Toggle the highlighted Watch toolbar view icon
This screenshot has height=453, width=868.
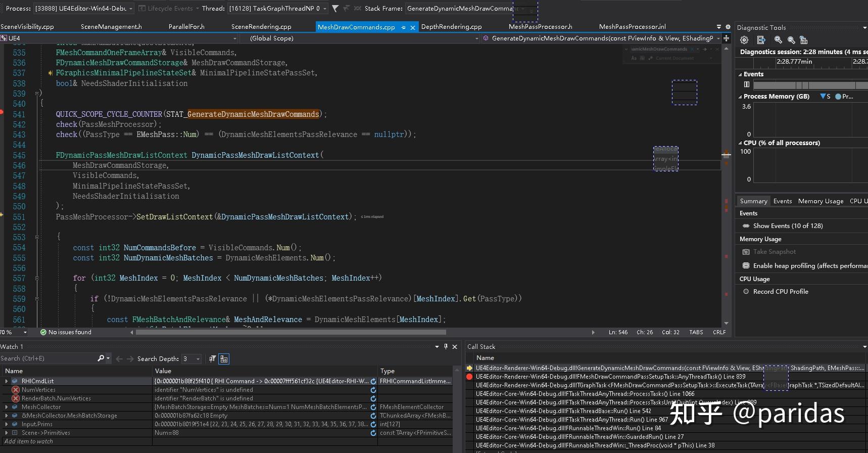click(x=224, y=358)
